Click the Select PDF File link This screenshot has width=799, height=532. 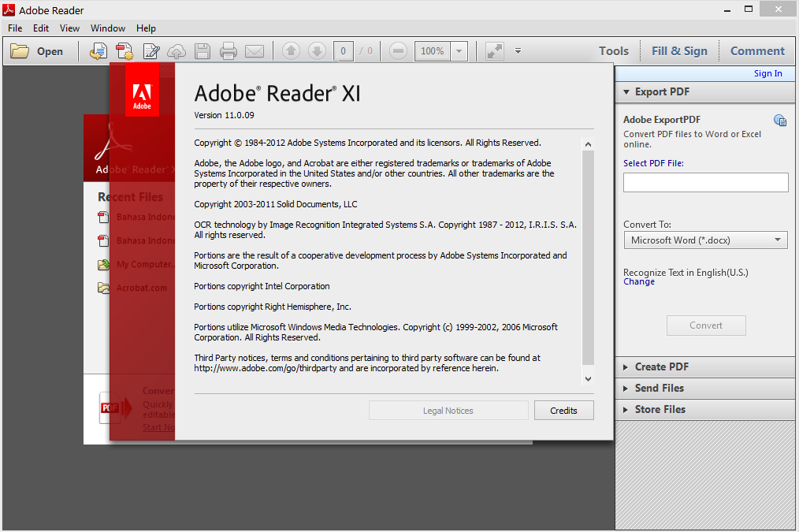(653, 163)
